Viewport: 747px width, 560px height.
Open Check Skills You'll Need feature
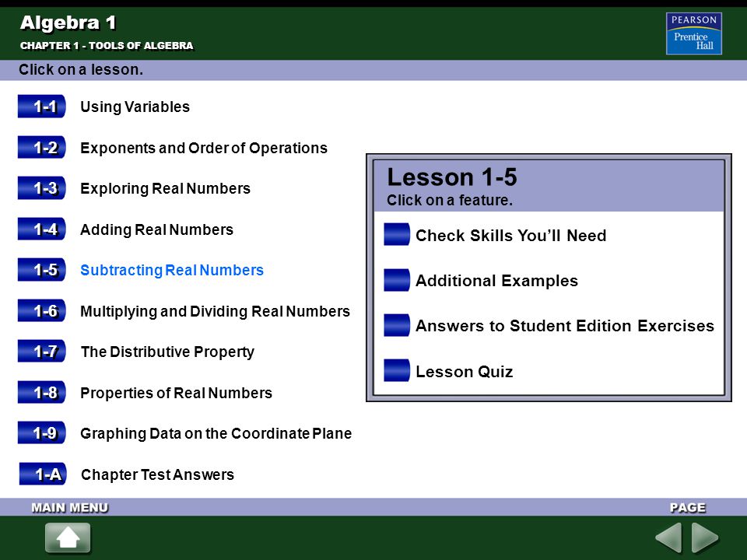[510, 235]
